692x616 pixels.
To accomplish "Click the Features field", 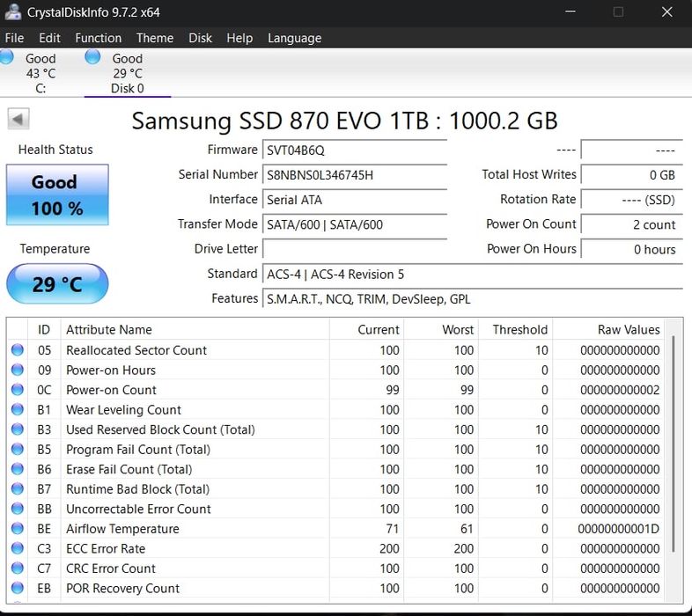I will point(473,298).
